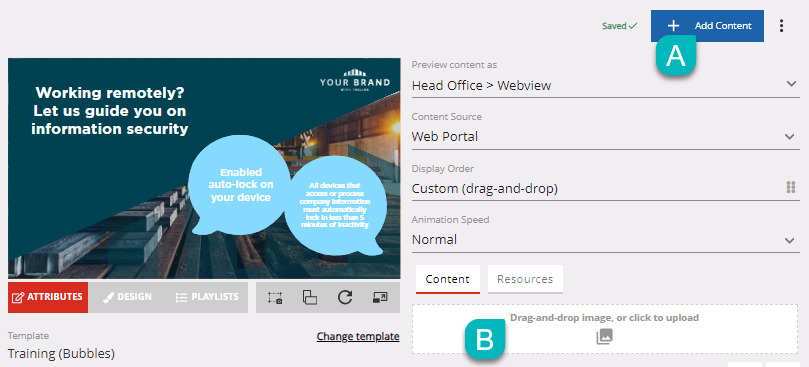Click the 'Head Office > Webview' value
This screenshot has width=809, height=367.
481,86
